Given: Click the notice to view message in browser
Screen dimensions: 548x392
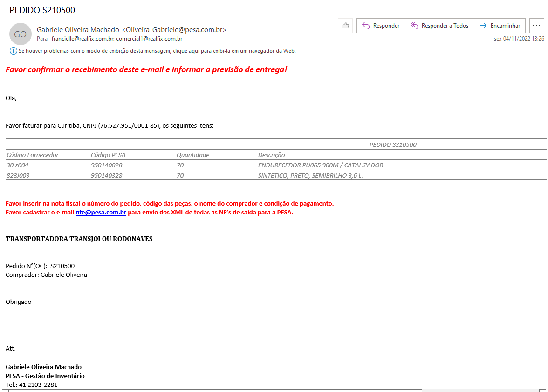Looking at the screenshot, I should 157,51.
